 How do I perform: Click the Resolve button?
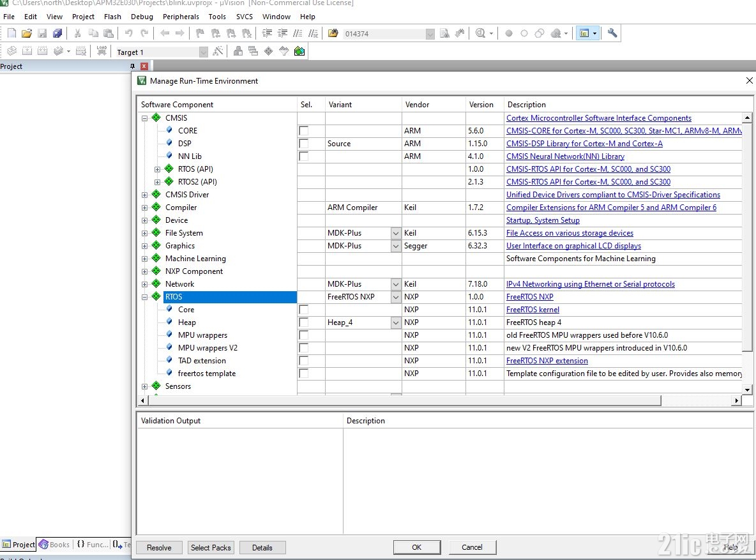[x=159, y=547]
